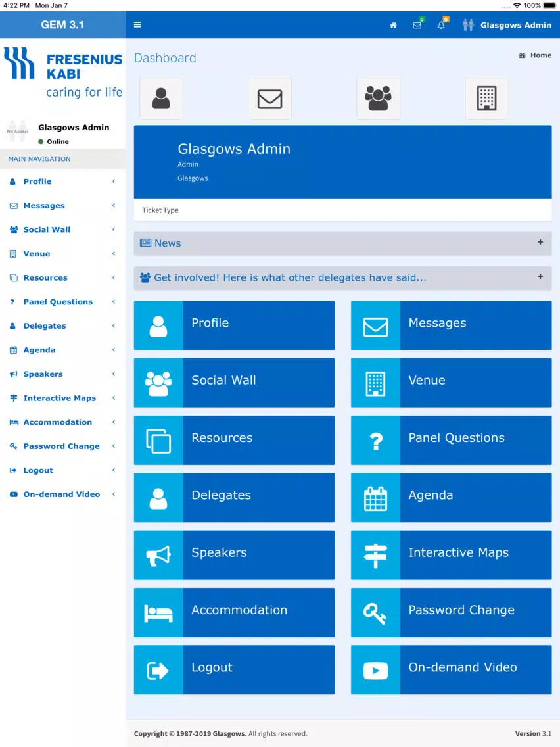Open the Resources tile
Screen dimensions: 560x747
(x=234, y=440)
